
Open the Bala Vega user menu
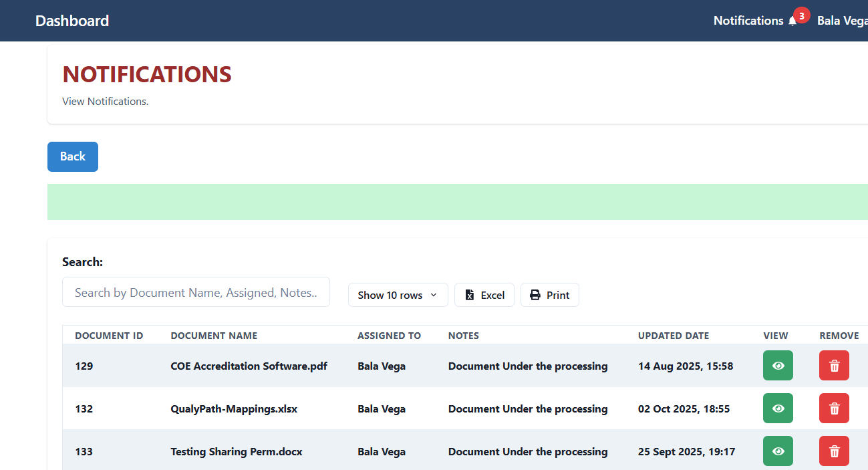842,21
